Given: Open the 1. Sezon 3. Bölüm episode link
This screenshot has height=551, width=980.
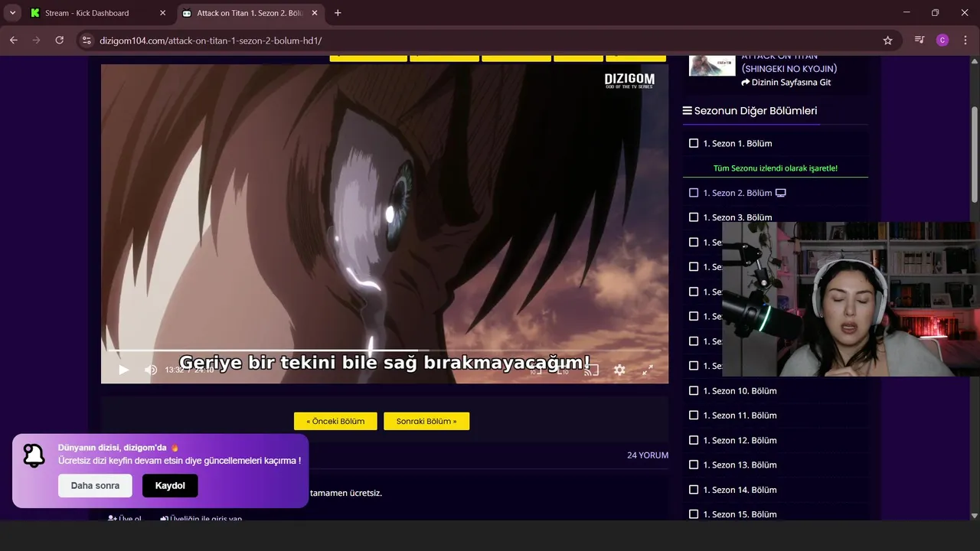Looking at the screenshot, I should pos(737,217).
